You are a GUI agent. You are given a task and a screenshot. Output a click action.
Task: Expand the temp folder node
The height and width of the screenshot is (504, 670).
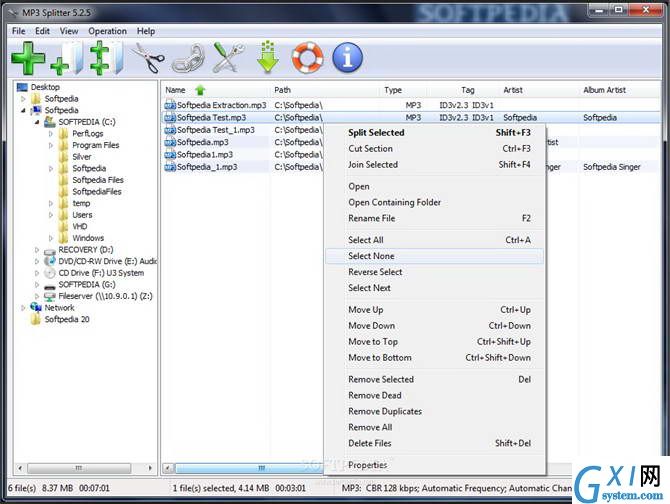tap(50, 203)
